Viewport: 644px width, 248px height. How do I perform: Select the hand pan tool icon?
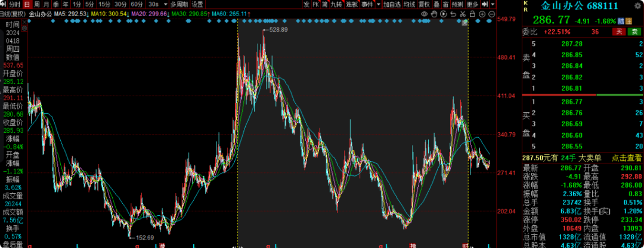pos(434,14)
